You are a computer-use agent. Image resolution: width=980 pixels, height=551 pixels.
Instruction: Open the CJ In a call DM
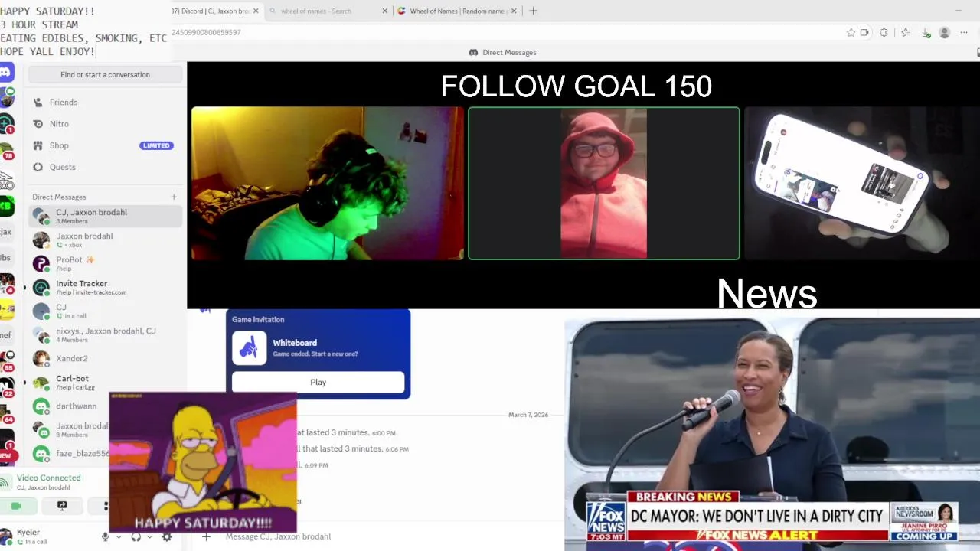(106, 311)
